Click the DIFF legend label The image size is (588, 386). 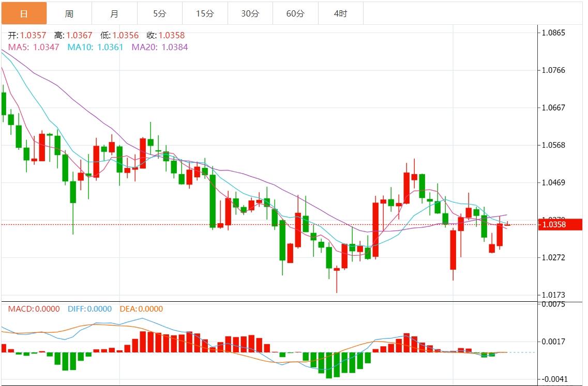click(x=89, y=309)
